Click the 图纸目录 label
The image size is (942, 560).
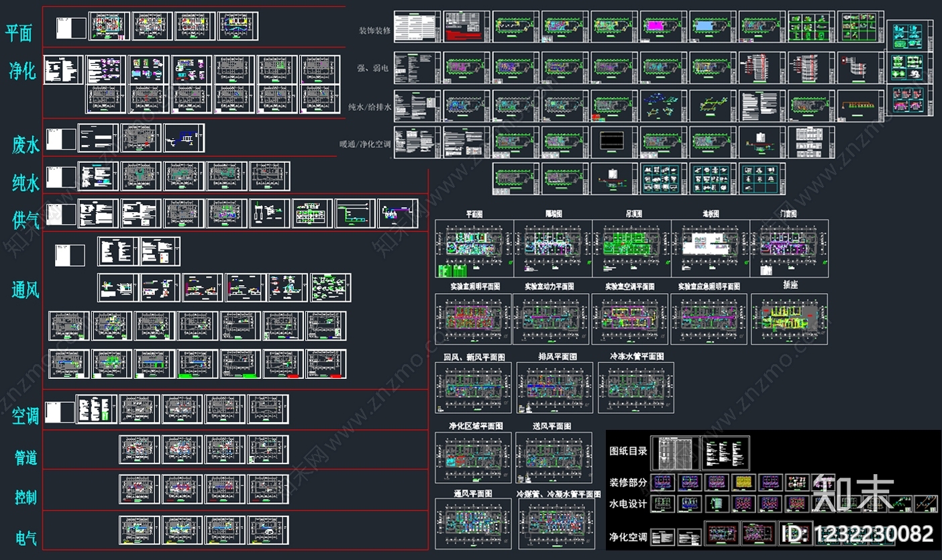click(628, 451)
